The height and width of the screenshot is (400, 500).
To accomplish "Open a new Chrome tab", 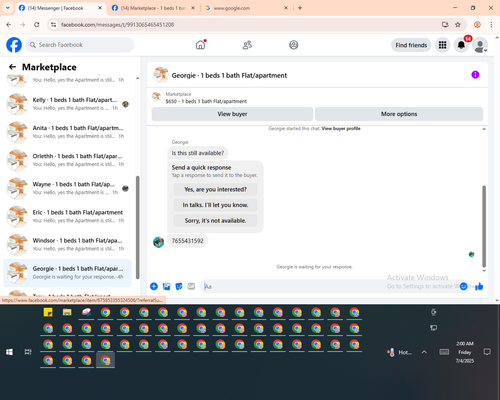I will [x=300, y=8].
